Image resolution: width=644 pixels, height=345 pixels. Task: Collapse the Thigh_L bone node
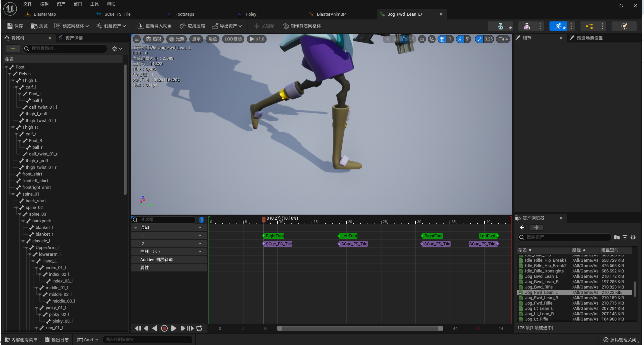click(x=13, y=81)
